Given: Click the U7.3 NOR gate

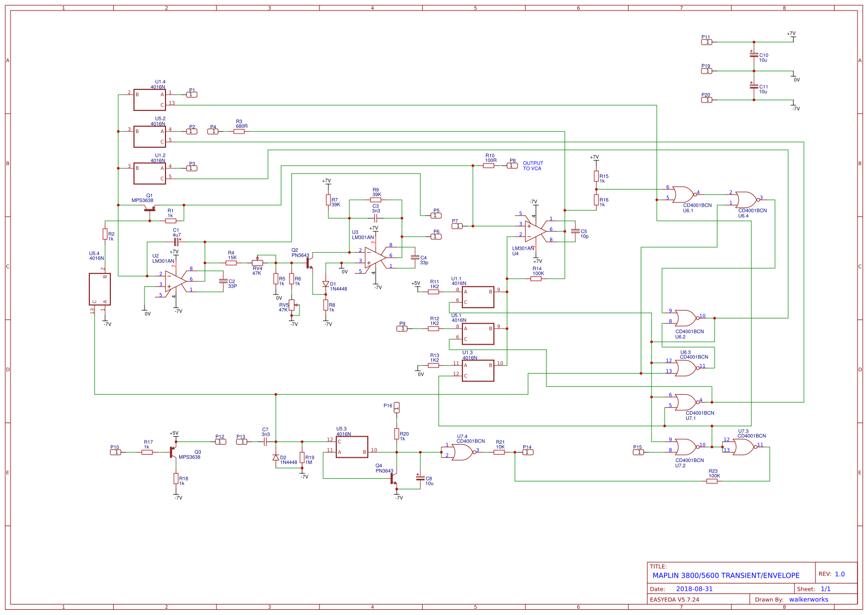Looking at the screenshot, I should point(742,447).
